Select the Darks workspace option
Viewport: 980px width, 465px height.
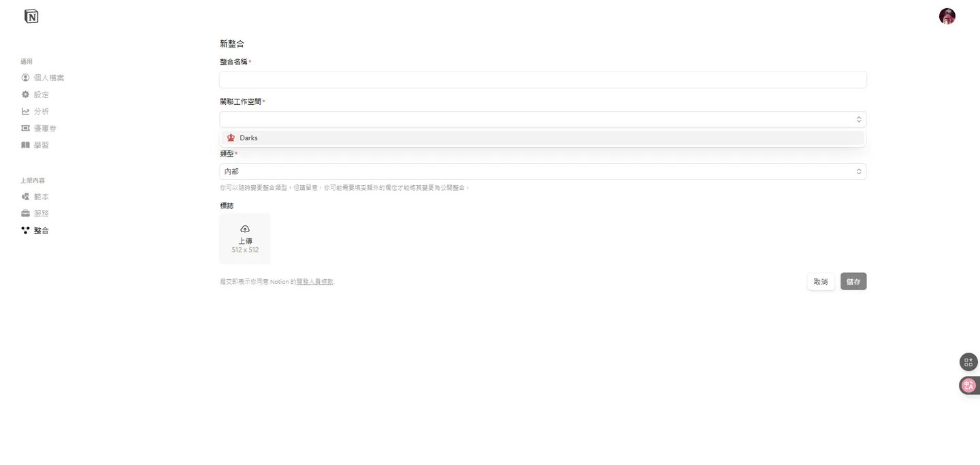[x=542, y=138]
